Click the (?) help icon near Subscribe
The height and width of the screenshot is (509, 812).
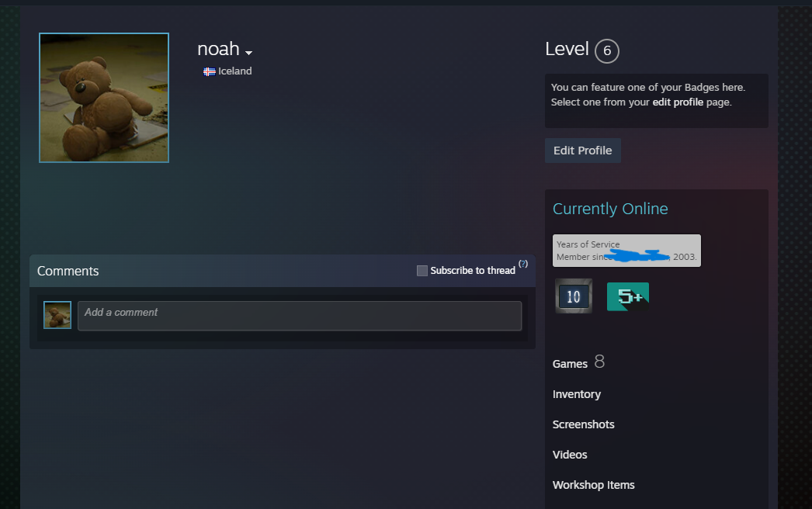click(x=523, y=264)
